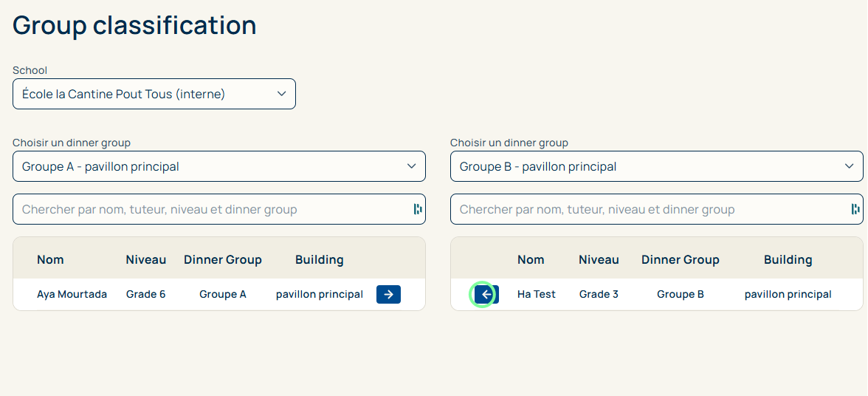Click the Building header in the left table
The image size is (868, 396).
click(320, 259)
